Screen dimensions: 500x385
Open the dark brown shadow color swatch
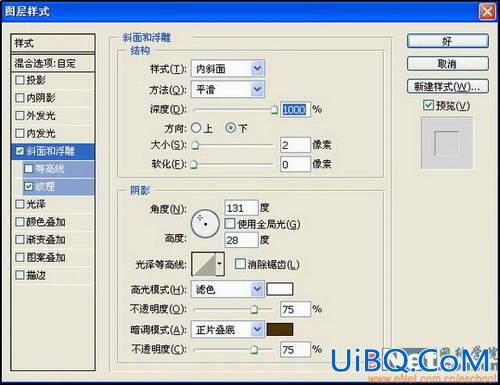pyautogui.click(x=280, y=330)
